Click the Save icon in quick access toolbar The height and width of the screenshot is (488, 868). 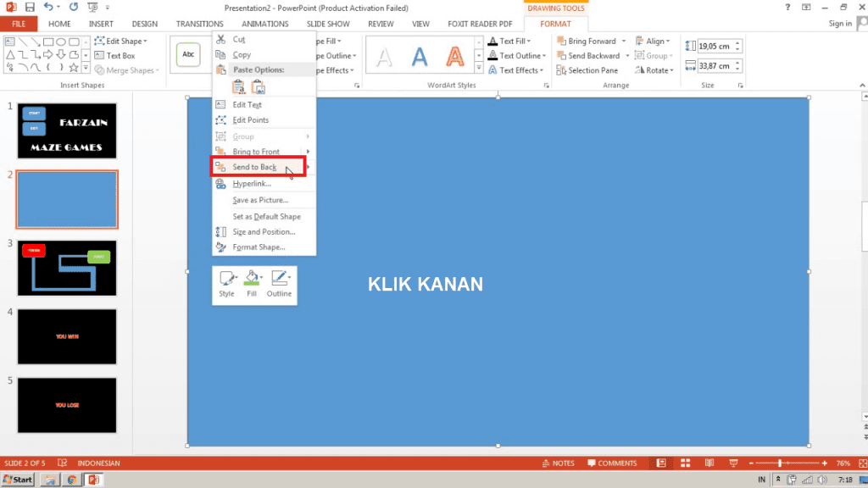[30, 8]
